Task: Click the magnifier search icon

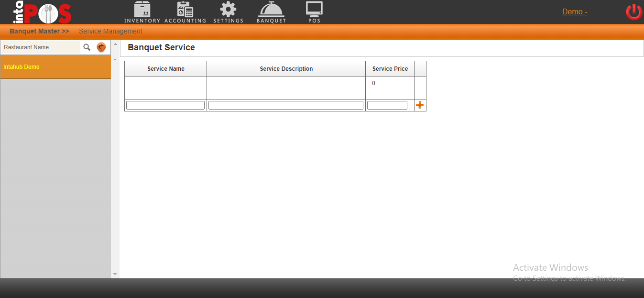Action: pyautogui.click(x=87, y=47)
